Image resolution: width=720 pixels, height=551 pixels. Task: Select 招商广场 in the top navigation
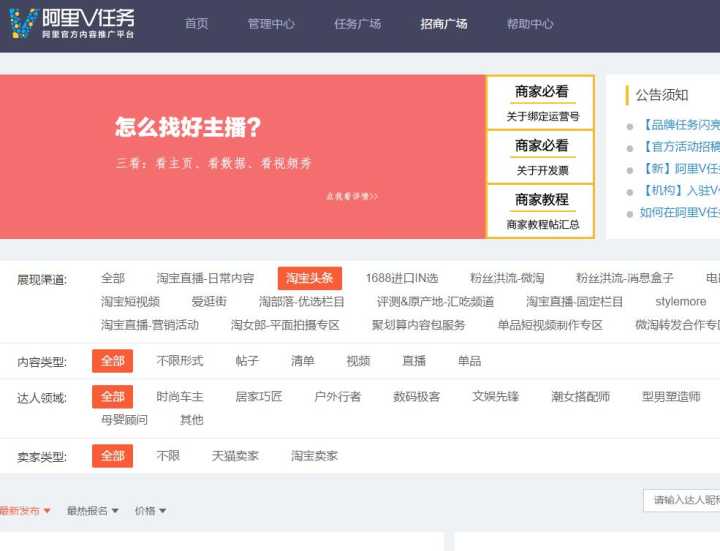pyautogui.click(x=444, y=23)
